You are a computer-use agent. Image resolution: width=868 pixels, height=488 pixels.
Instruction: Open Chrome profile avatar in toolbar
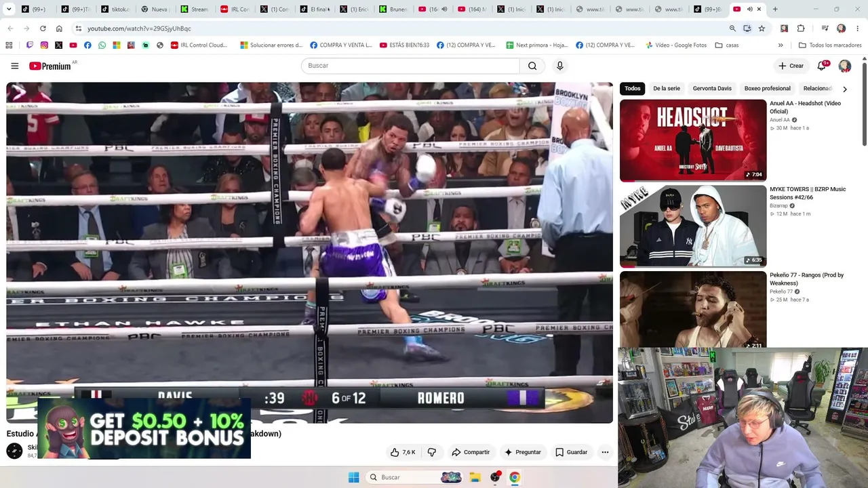coord(841,28)
